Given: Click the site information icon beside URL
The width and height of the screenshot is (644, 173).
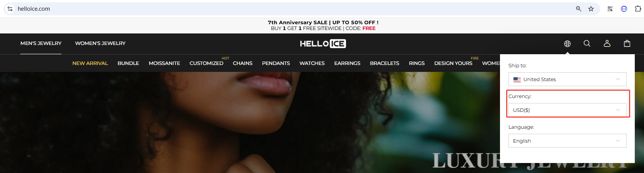Looking at the screenshot, I should 10,9.
